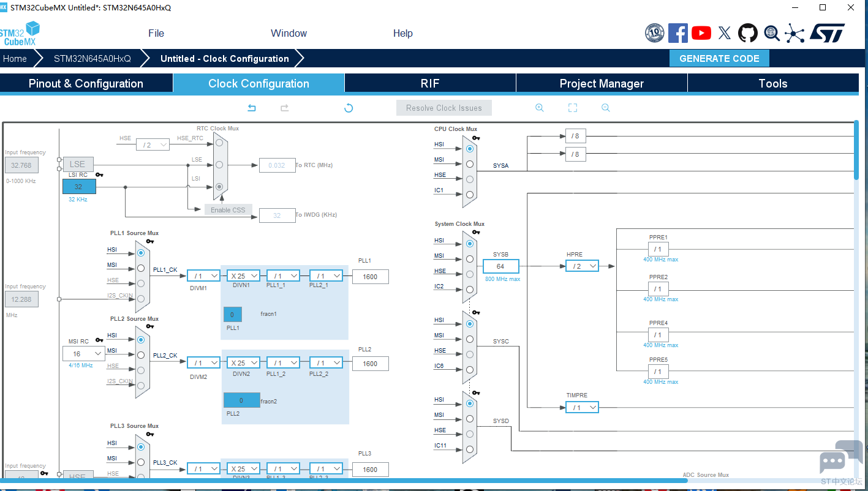Image resolution: width=868 pixels, height=491 pixels.
Task: Open the 10th anniversary badge icon
Action: [x=655, y=33]
